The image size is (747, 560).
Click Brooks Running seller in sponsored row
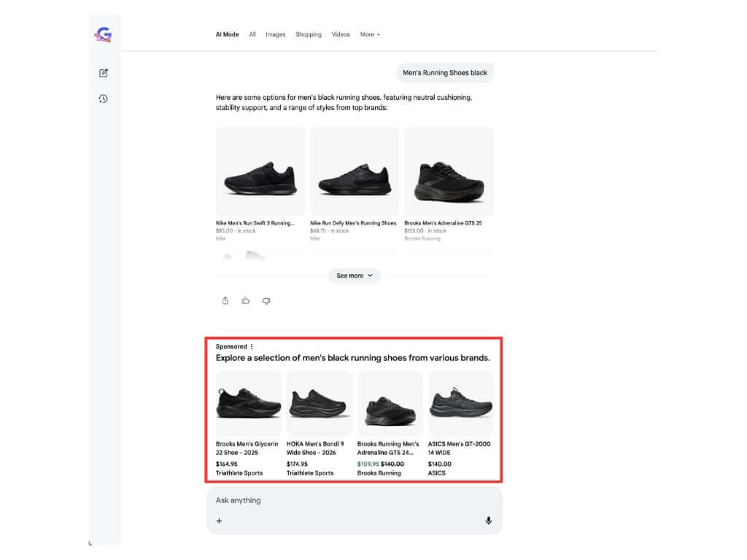[379, 472]
